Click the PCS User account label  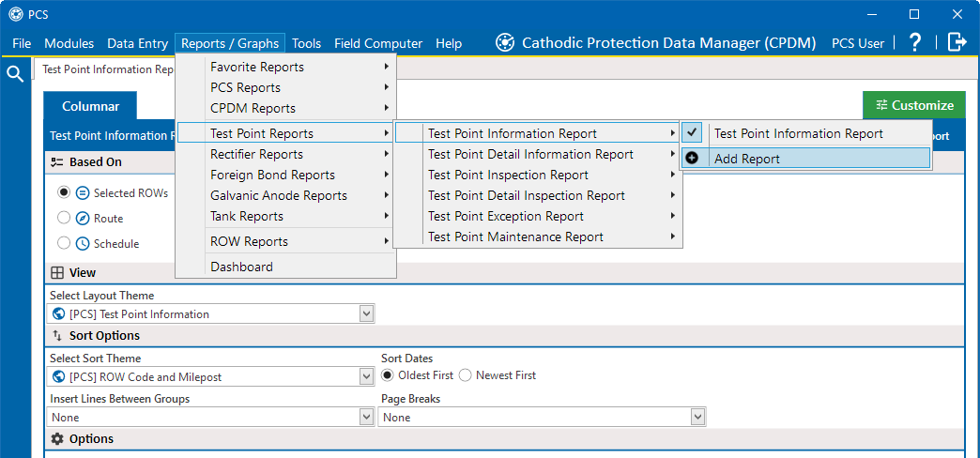click(858, 43)
